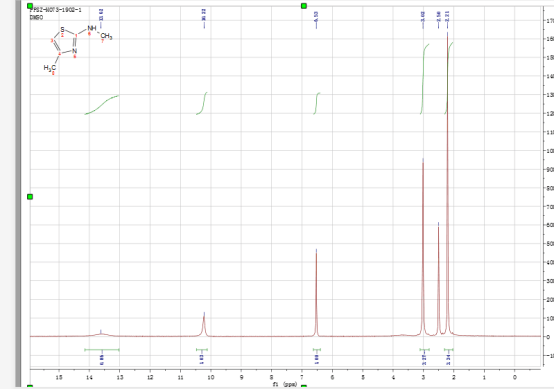Viewport: 554px width, 390px height.
Task: Click the integral curve over 13–14 ppm
Action: [101, 105]
